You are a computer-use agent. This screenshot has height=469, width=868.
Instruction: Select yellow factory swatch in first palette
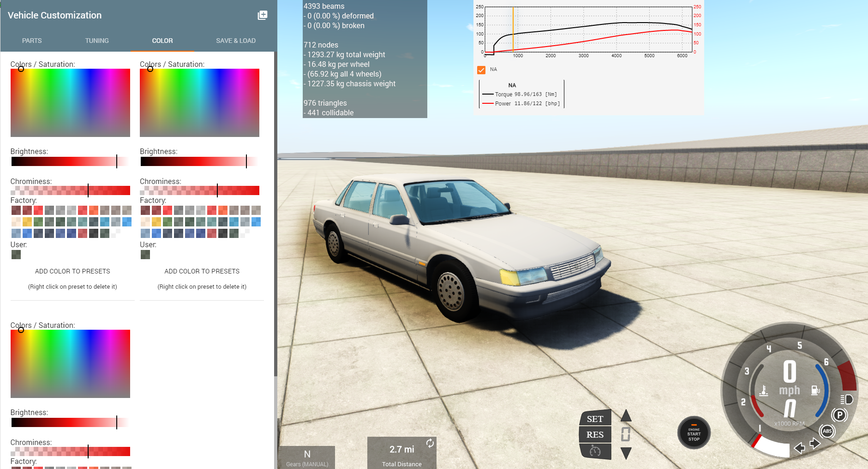(x=27, y=222)
